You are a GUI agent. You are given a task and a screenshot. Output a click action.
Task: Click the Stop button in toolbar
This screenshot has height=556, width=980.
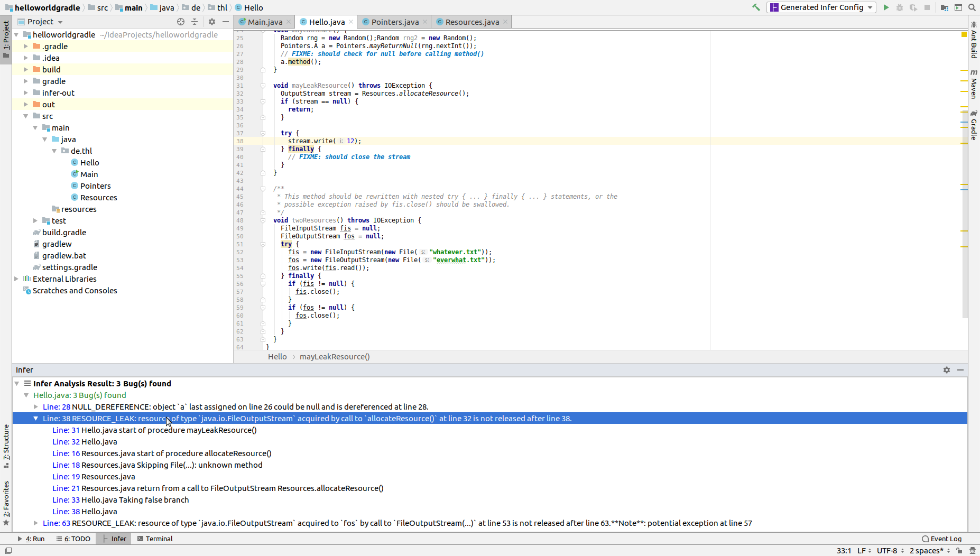click(x=927, y=7)
